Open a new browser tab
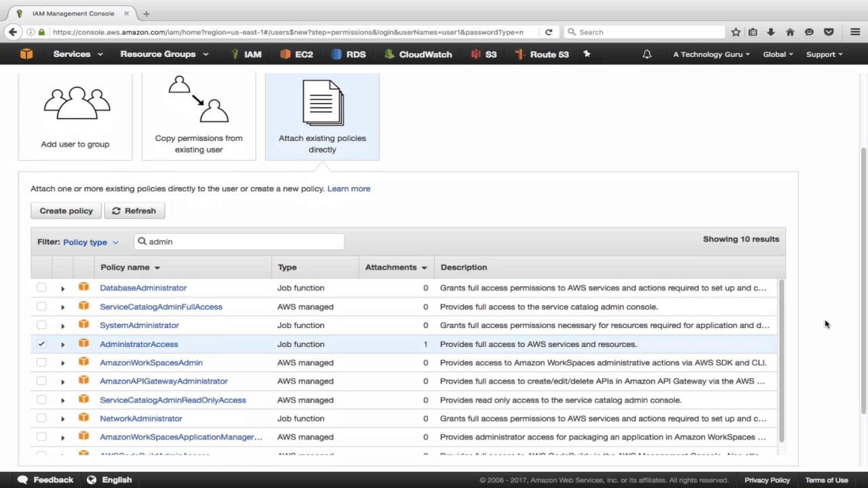This screenshot has height=488, width=868. pos(146,14)
